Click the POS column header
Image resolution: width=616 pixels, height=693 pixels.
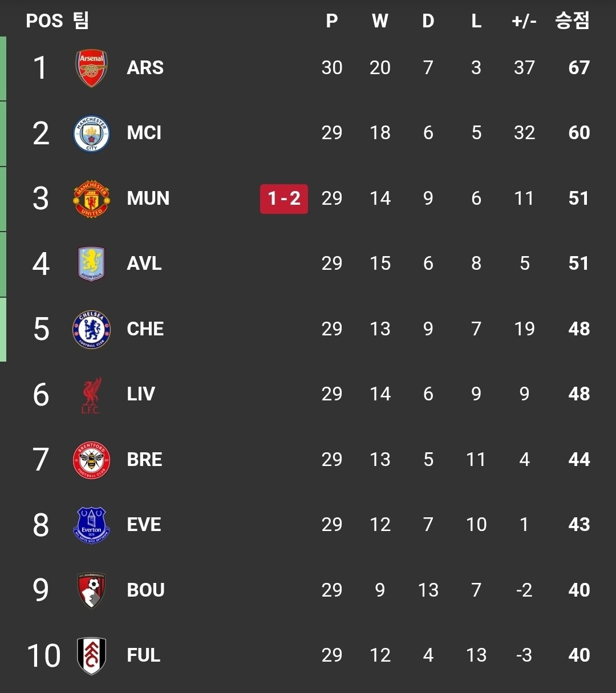(44, 21)
